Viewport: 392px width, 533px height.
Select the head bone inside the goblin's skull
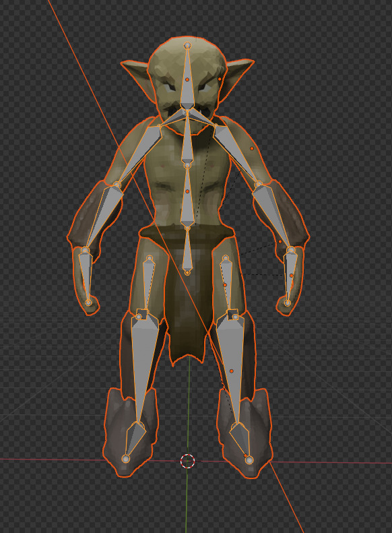pyautogui.click(x=187, y=82)
